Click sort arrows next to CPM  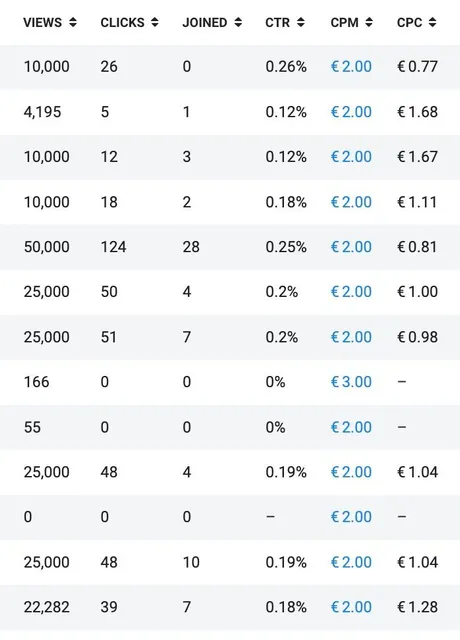(x=369, y=22)
